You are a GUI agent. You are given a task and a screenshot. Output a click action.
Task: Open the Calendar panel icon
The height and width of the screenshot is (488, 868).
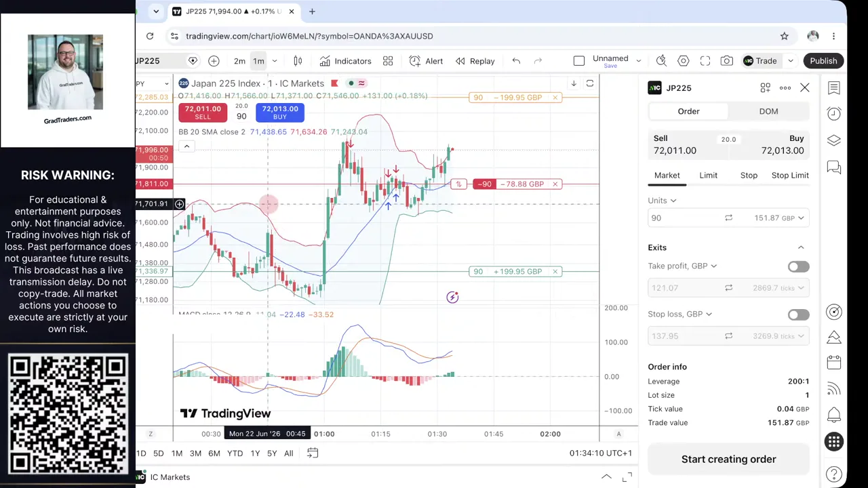[834, 363]
